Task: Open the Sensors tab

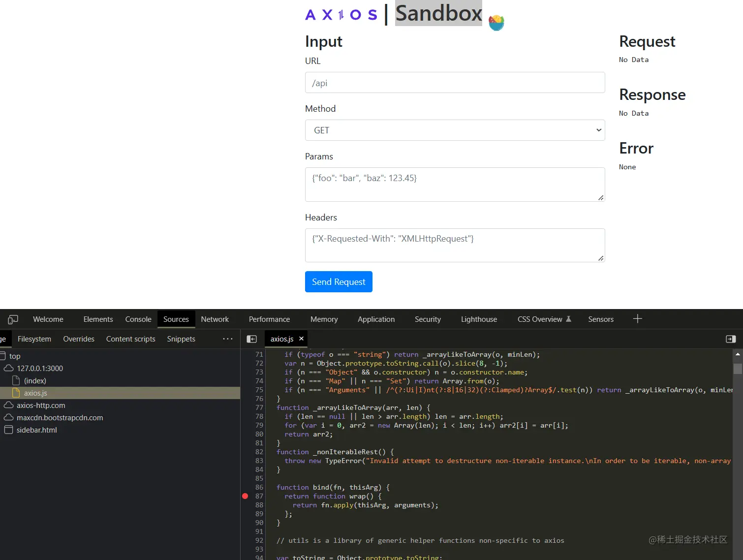Action: 601,319
